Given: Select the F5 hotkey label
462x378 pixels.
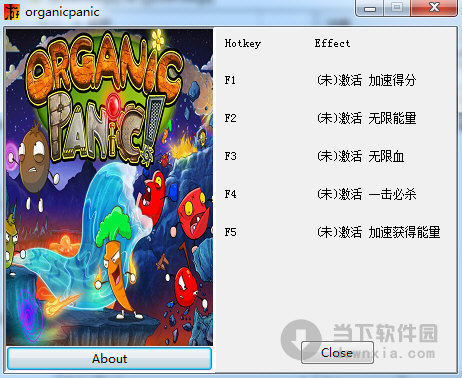Looking at the screenshot, I should (x=230, y=232).
